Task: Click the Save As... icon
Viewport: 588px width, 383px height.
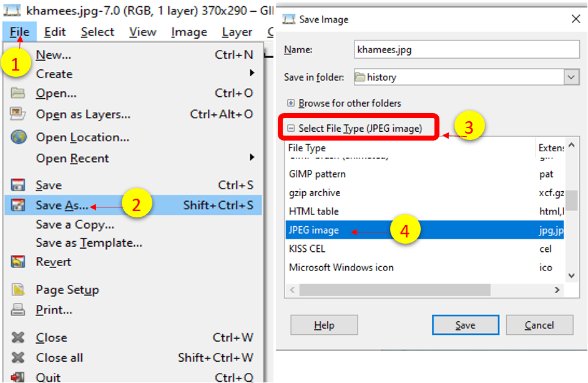Action: [17, 205]
